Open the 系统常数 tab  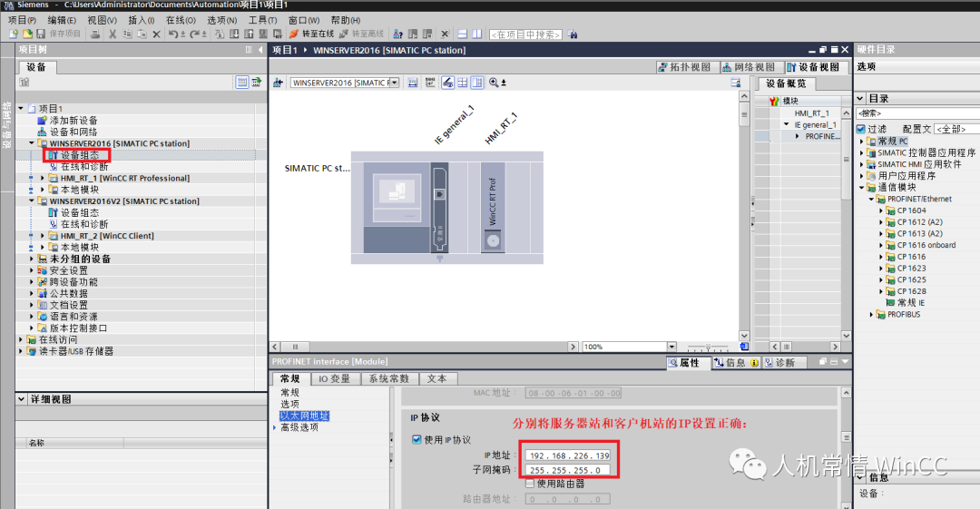(388, 378)
